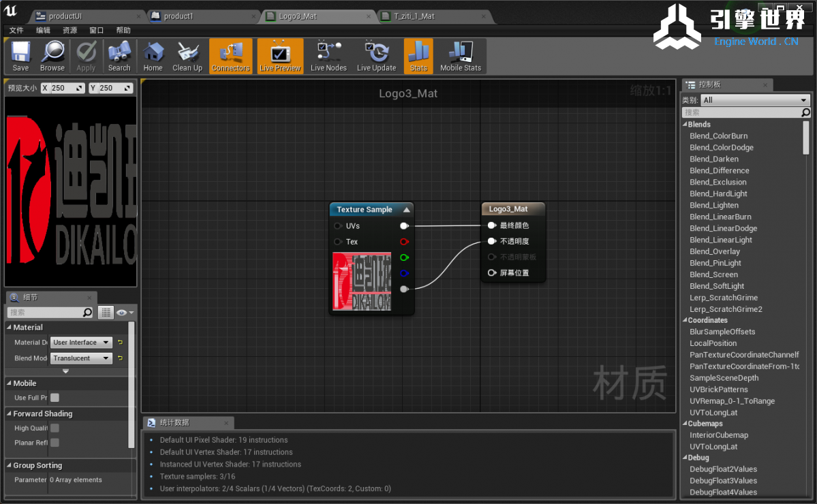The width and height of the screenshot is (817, 504).
Task: Click details search magnifier icon
Action: (x=87, y=313)
